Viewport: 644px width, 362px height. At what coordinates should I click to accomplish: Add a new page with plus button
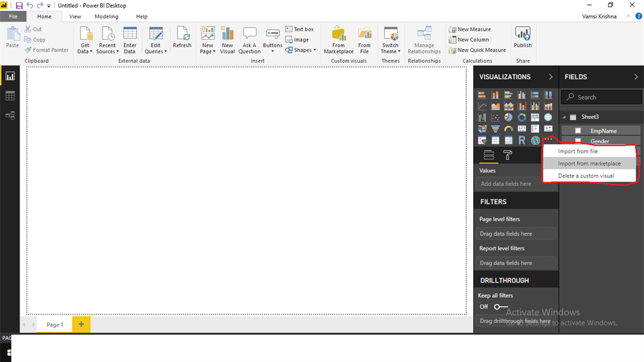81,324
